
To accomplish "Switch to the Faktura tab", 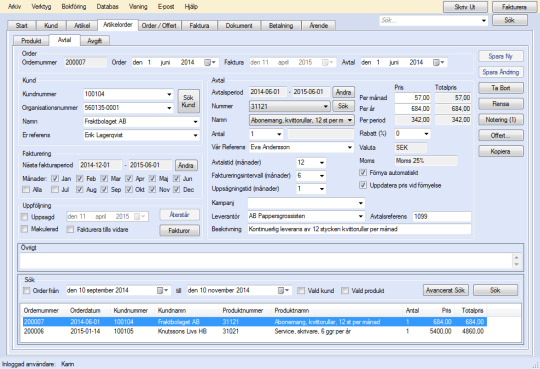I will 199,25.
